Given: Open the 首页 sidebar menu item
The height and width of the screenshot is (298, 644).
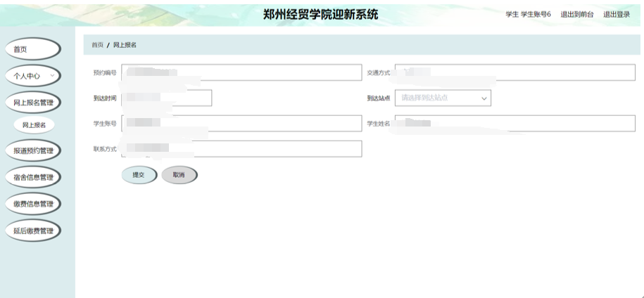Looking at the screenshot, I should coord(32,49).
